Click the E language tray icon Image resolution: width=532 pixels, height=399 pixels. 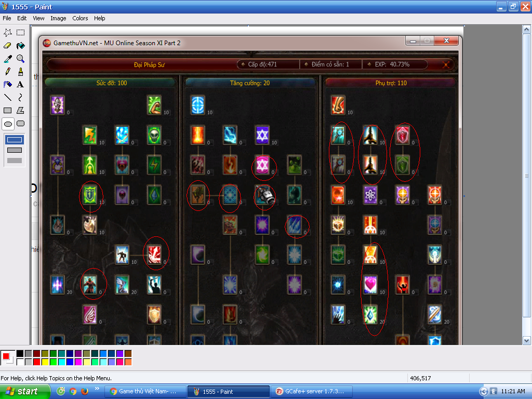click(494, 392)
